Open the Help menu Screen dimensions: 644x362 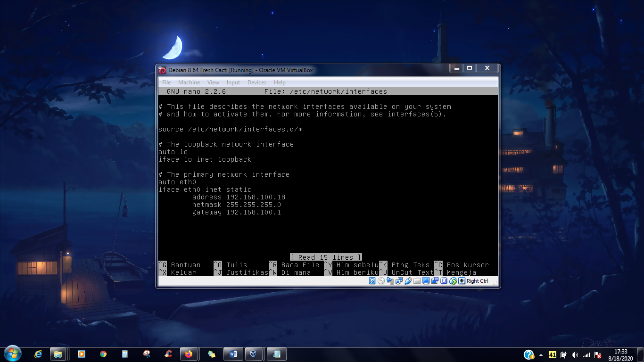click(280, 82)
